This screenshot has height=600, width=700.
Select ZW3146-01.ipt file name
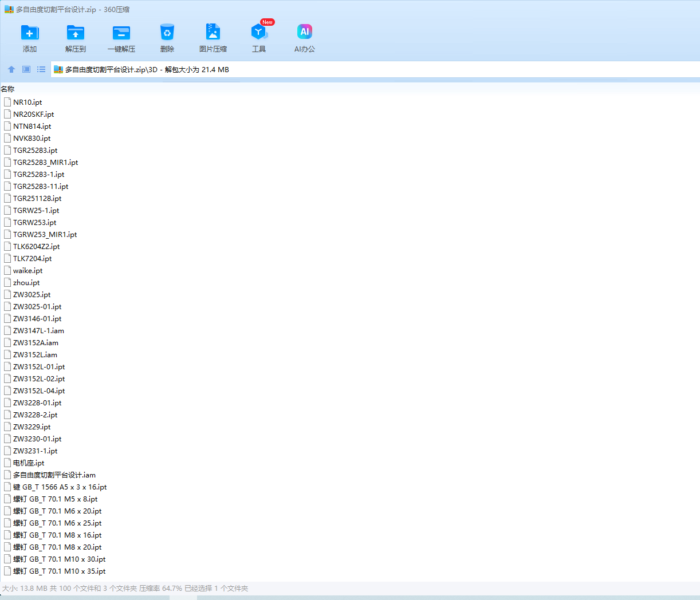click(37, 318)
